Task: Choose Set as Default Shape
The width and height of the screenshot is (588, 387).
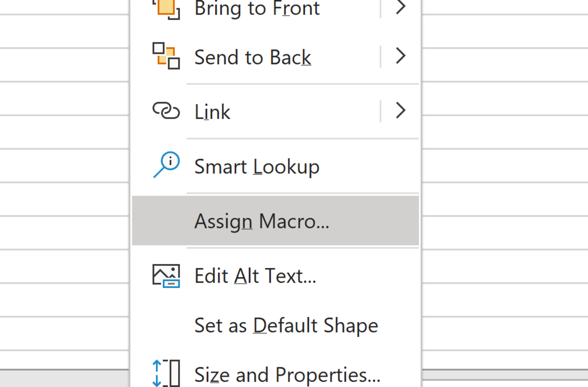Action: click(x=286, y=325)
